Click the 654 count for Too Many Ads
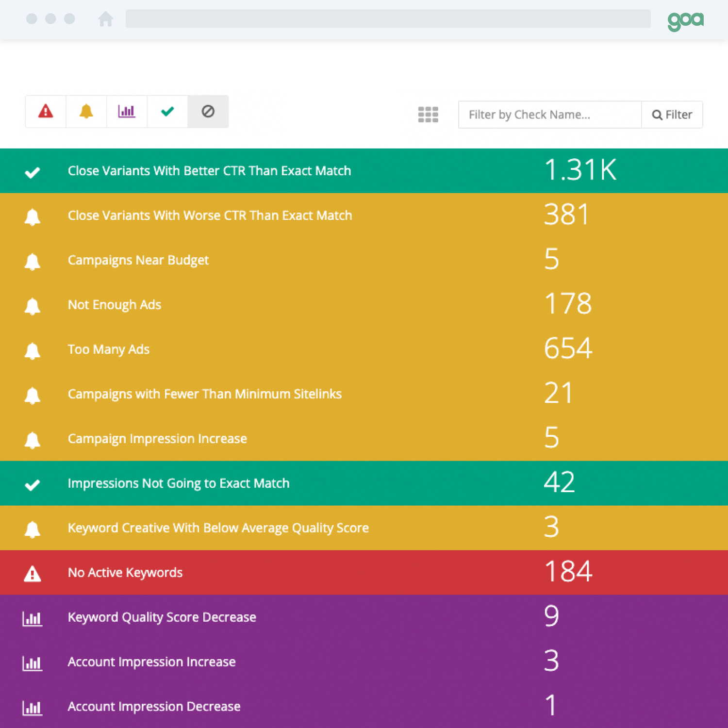The height and width of the screenshot is (728, 728). point(568,348)
